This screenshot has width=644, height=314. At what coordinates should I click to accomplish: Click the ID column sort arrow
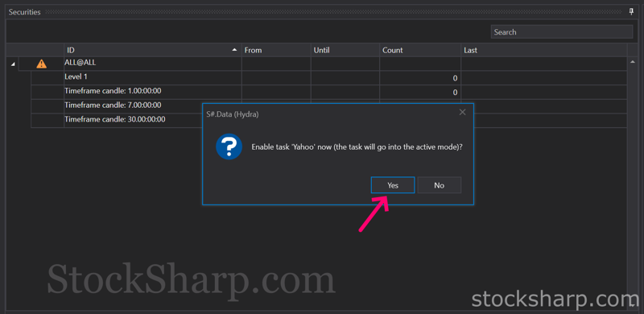click(x=234, y=50)
